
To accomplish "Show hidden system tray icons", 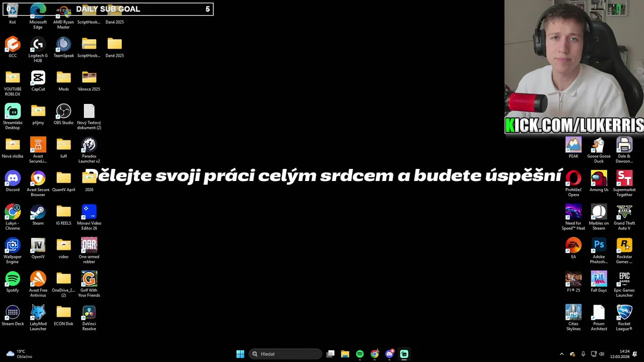I will point(561,354).
